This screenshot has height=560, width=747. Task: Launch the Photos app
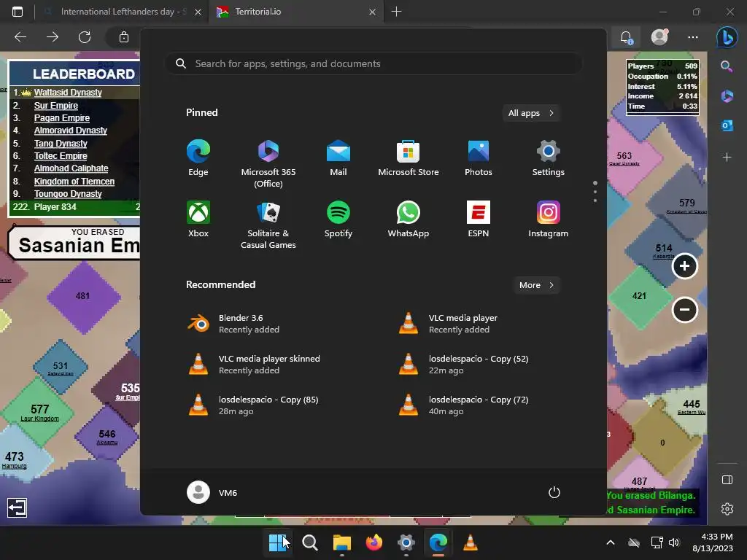click(479, 158)
